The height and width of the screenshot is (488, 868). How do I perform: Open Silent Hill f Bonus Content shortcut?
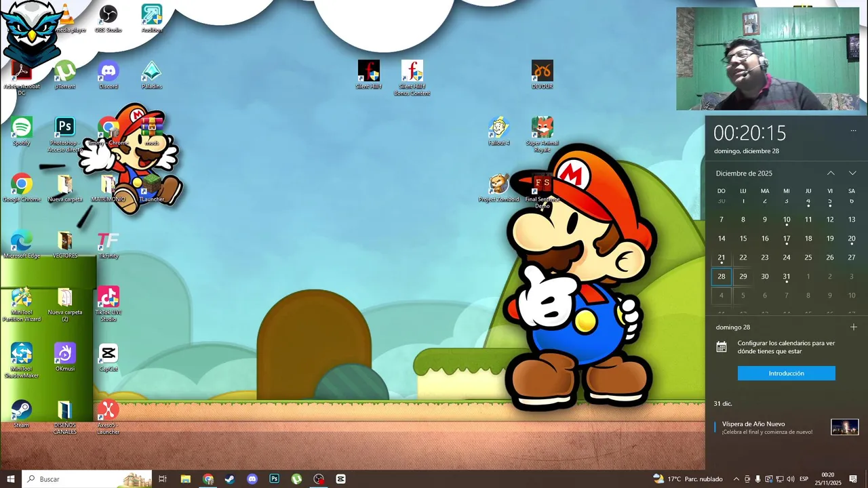coord(412,78)
